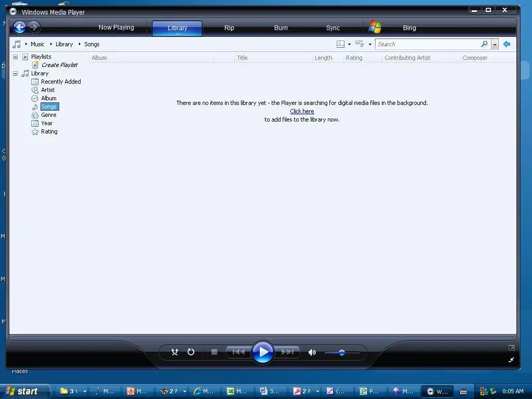Viewport: 532px width, 399px height.
Task: Click the full screen view icon
Action: 511,348
